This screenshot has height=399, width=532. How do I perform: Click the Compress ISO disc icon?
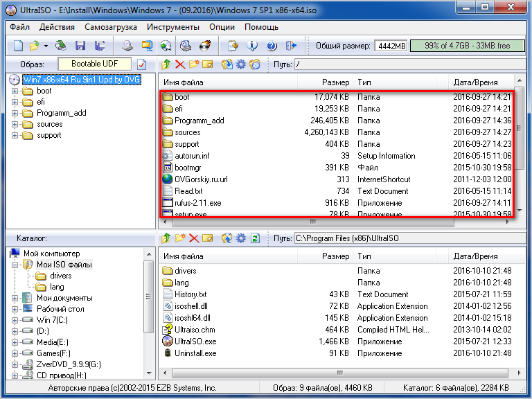[x=166, y=46]
